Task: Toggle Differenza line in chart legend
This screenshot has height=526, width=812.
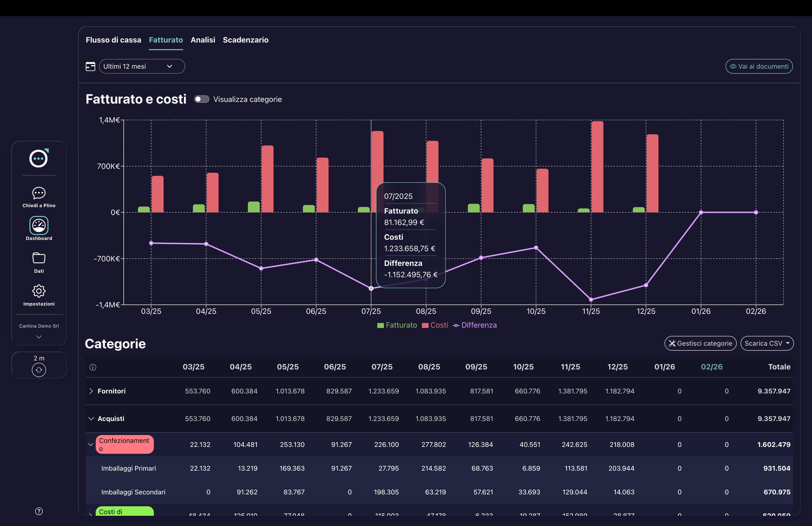Action: click(x=475, y=325)
